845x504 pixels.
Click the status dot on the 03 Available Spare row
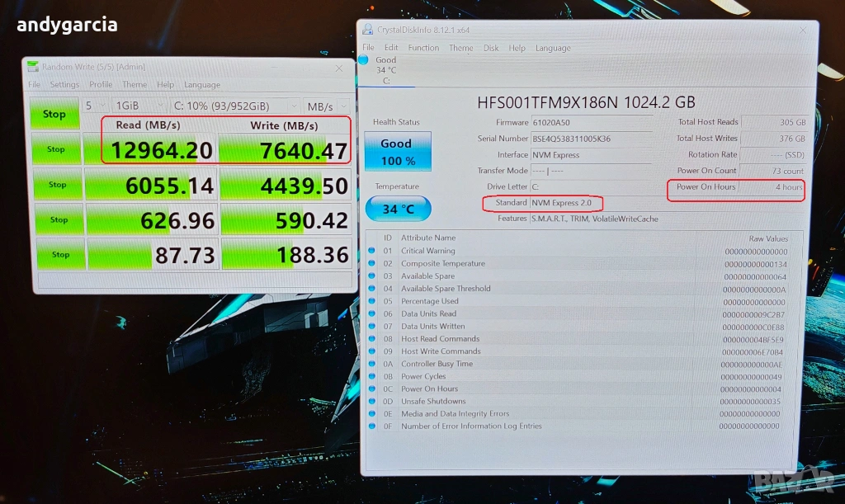371,276
